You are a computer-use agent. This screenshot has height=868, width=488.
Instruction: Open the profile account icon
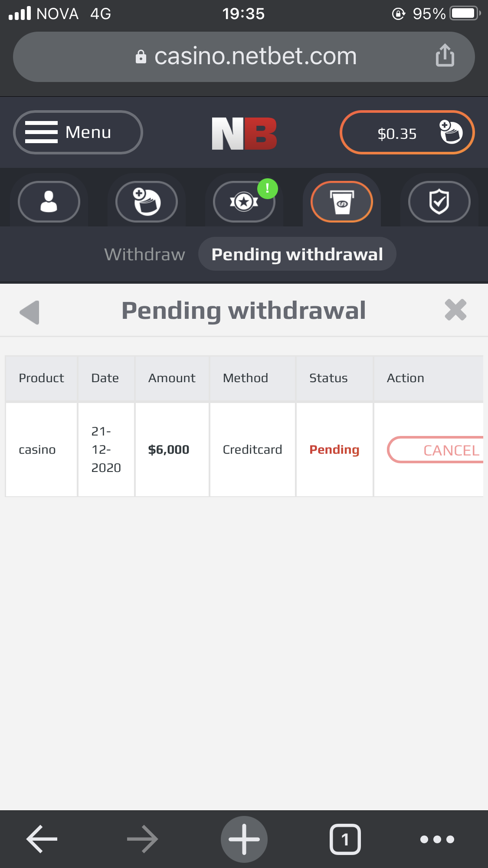click(49, 202)
